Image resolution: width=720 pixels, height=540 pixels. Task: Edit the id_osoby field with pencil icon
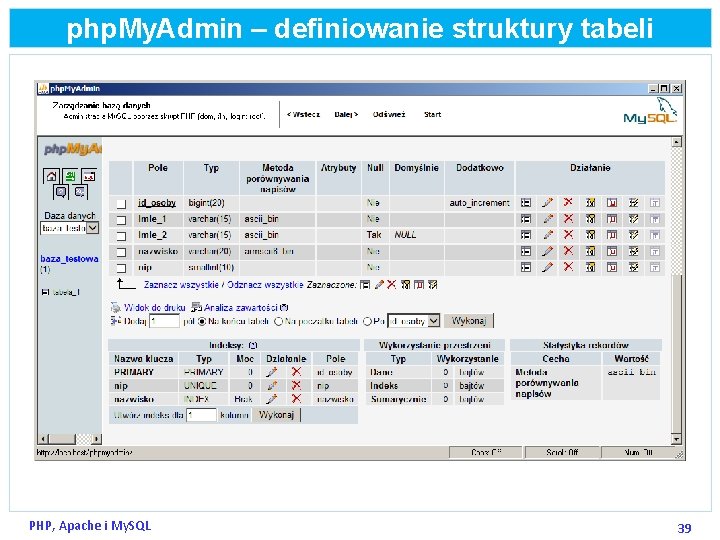pos(547,202)
